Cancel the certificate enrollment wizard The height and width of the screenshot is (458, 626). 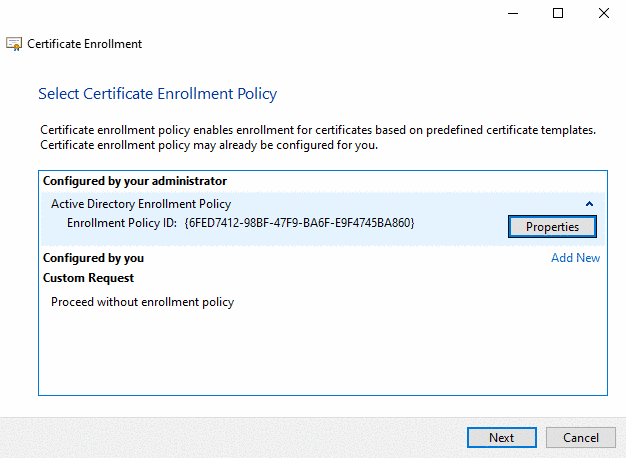pyautogui.click(x=580, y=438)
